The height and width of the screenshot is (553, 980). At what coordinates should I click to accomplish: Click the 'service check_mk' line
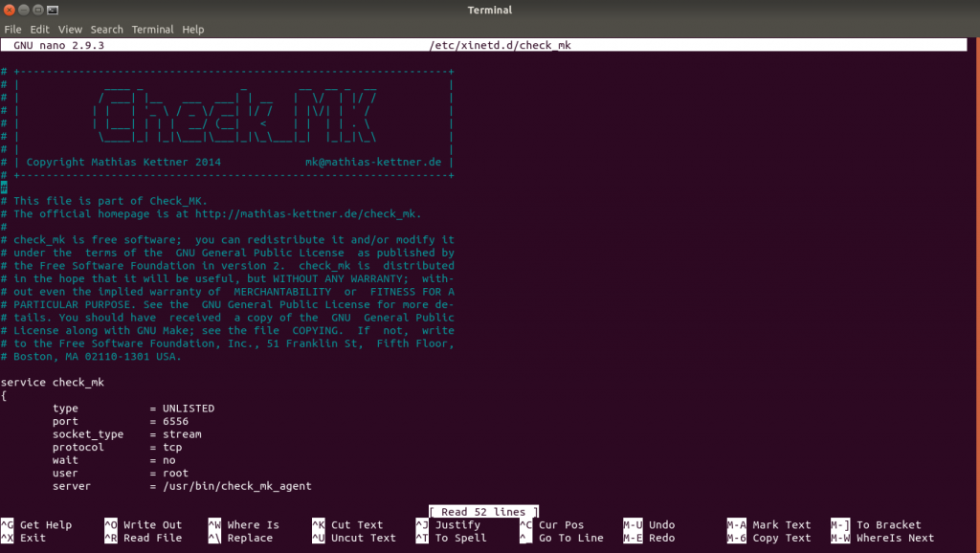[x=53, y=382]
